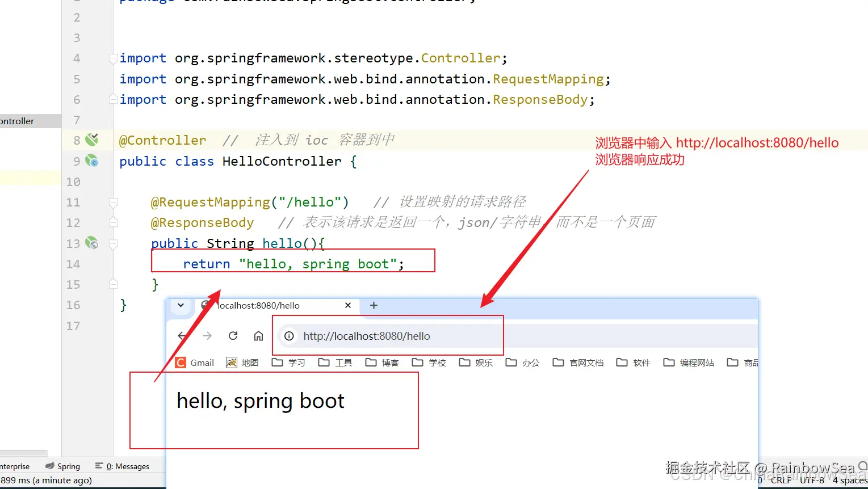Image resolution: width=868 pixels, height=489 pixels.
Task: Click the hello() method name
Action: pos(282,243)
